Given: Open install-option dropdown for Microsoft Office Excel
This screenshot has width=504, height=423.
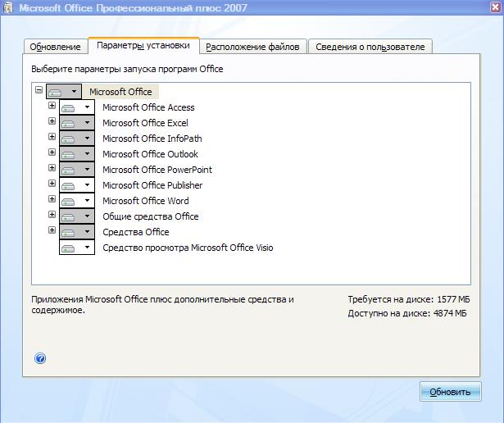Looking at the screenshot, I should pyautogui.click(x=77, y=123).
